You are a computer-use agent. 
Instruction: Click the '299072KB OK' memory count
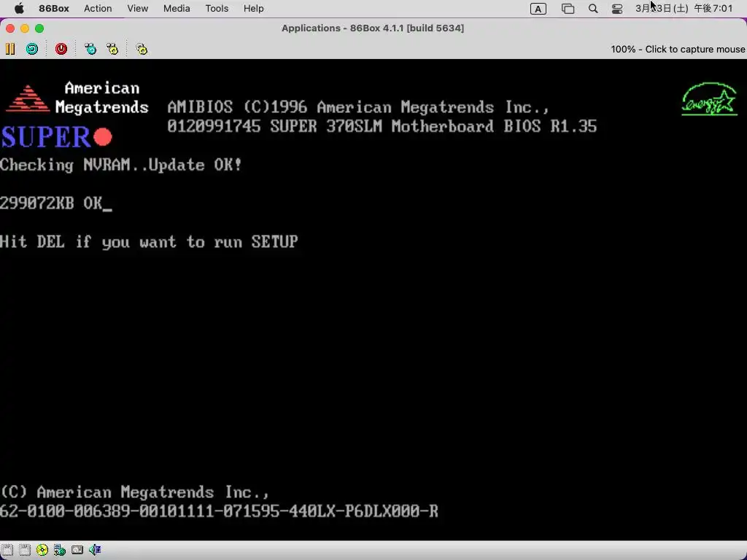(x=52, y=203)
